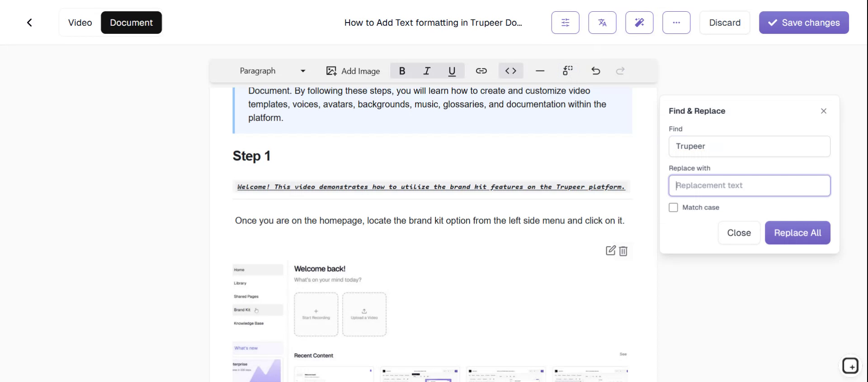Open the find and replace toolbar icon
Image resolution: width=868 pixels, height=382 pixels.
click(568, 71)
